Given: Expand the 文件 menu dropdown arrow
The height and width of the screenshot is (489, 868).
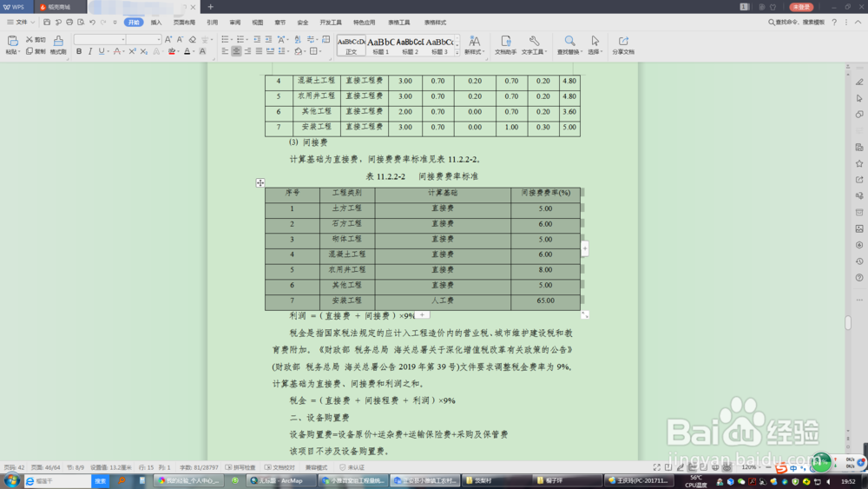Looking at the screenshot, I should click(33, 23).
